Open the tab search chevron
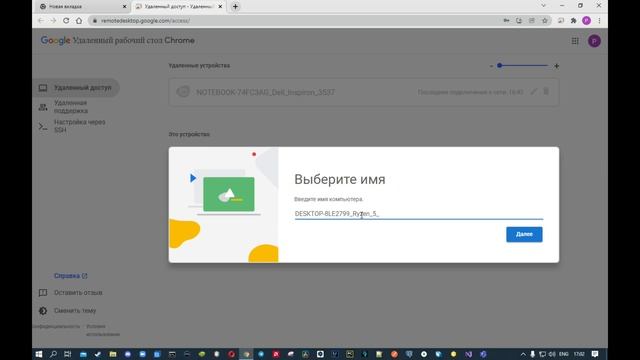 pos(543,6)
